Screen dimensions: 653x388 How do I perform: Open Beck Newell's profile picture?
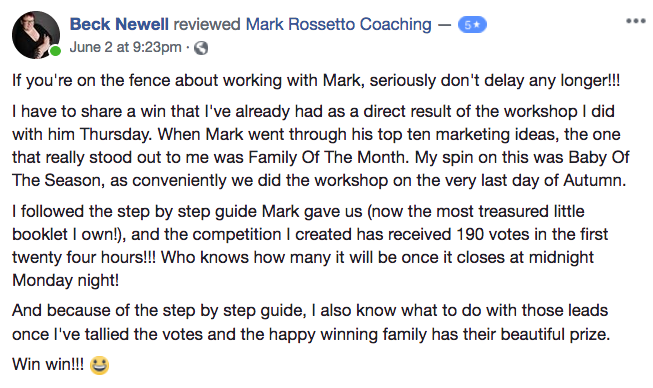(36, 35)
